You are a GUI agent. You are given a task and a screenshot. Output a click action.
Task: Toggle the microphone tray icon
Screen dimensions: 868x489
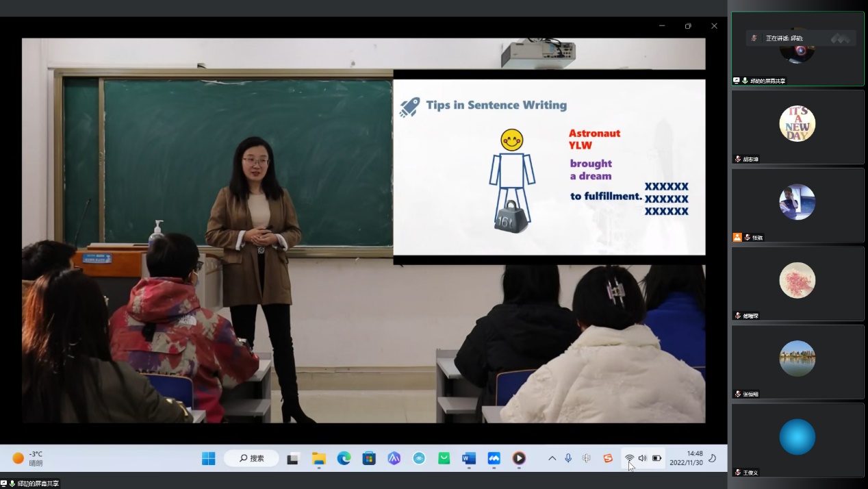(x=568, y=458)
